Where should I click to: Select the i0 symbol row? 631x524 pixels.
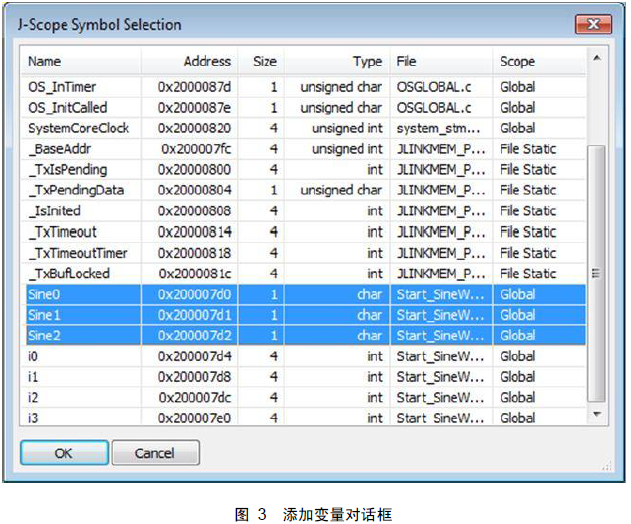point(303,356)
